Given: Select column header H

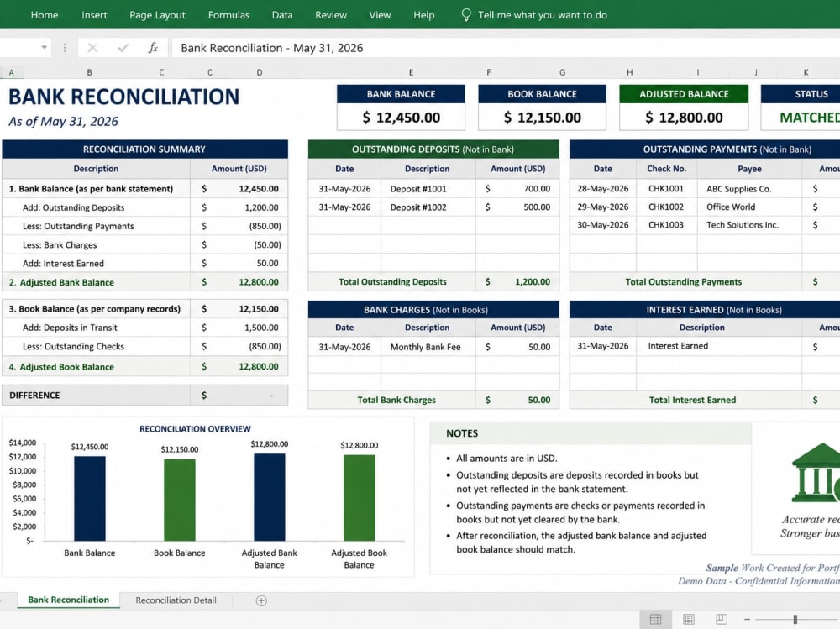Looking at the screenshot, I should (629, 71).
